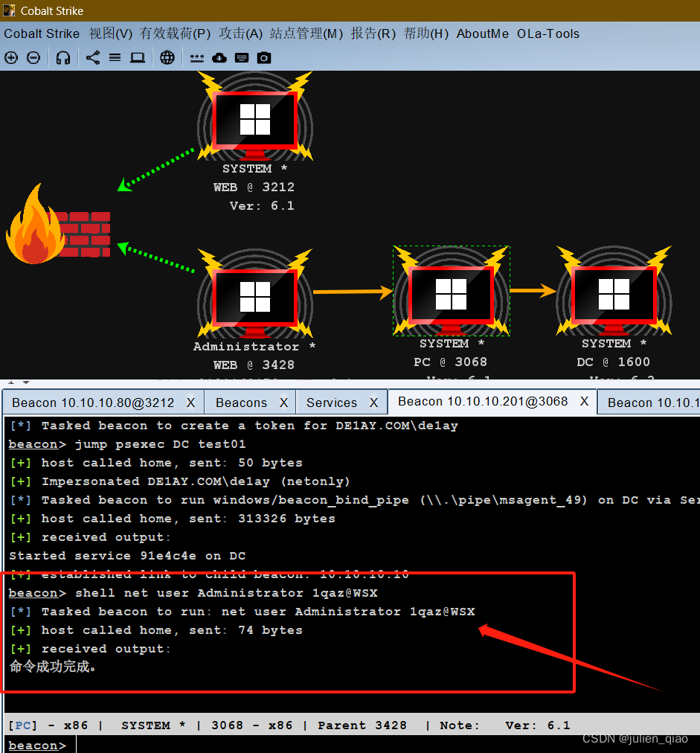700x753 pixels.
Task: Select the Administrator WEB @ 3428 beacon node
Action: tap(255, 293)
